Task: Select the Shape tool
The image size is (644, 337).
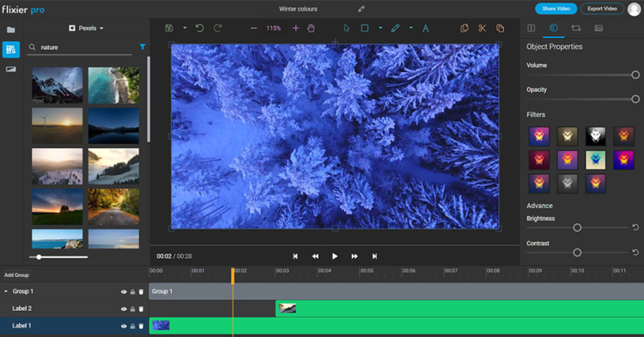Action: (365, 28)
